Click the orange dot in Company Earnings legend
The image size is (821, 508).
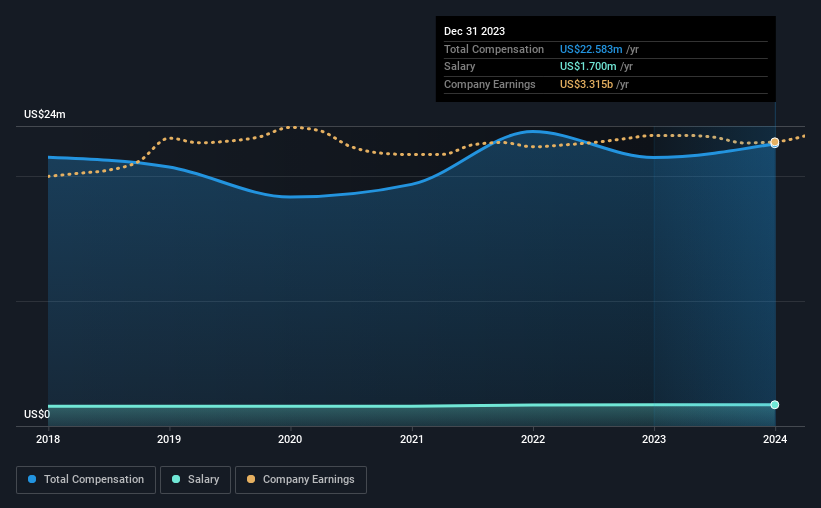click(251, 480)
